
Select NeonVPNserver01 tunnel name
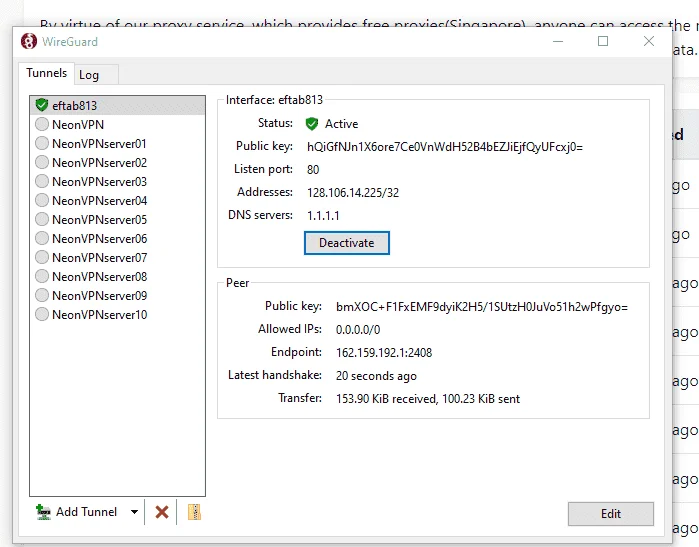click(x=99, y=144)
